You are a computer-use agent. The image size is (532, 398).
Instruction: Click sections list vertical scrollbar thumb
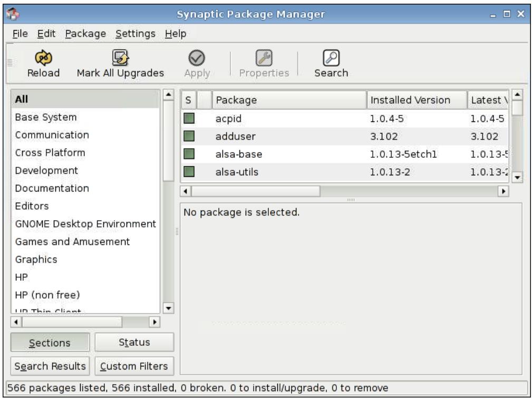(x=168, y=141)
